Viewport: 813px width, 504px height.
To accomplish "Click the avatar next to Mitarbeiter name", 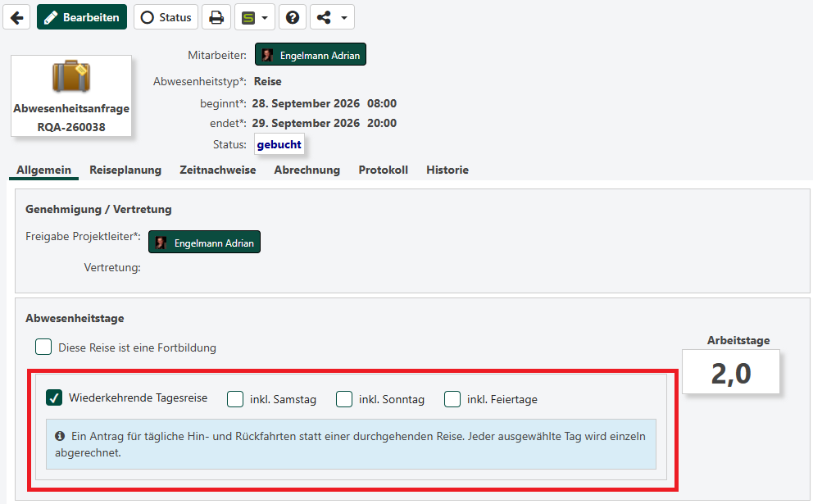I will click(267, 55).
